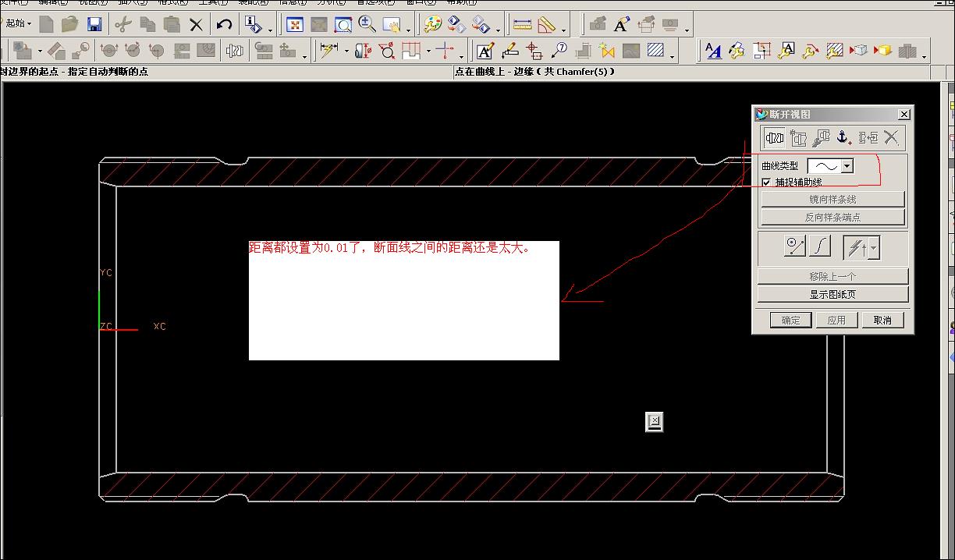
Task: Open the inferred point method dropdown
Action: [x=873, y=249]
